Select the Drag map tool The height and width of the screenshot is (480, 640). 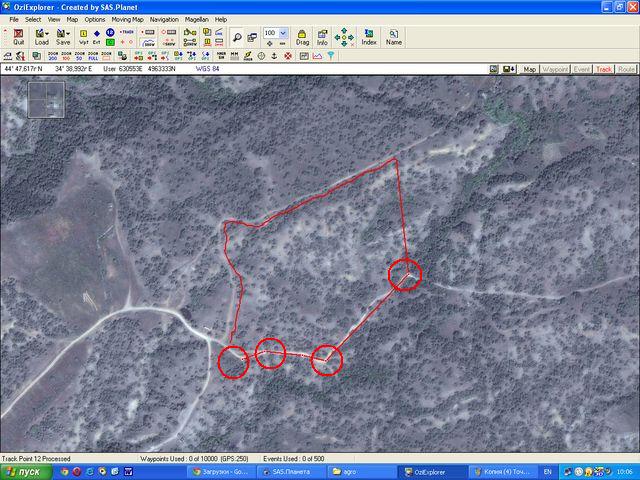(x=302, y=37)
